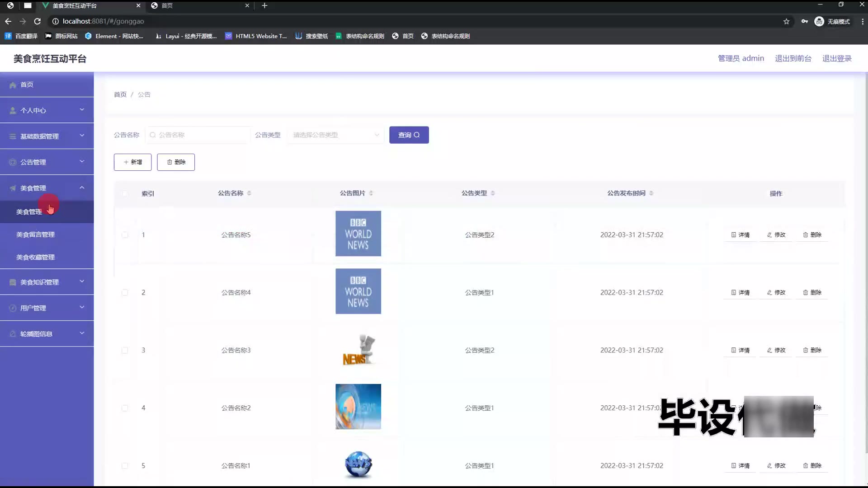Check the checkbox for row 1 公告名称5

pos(125,235)
